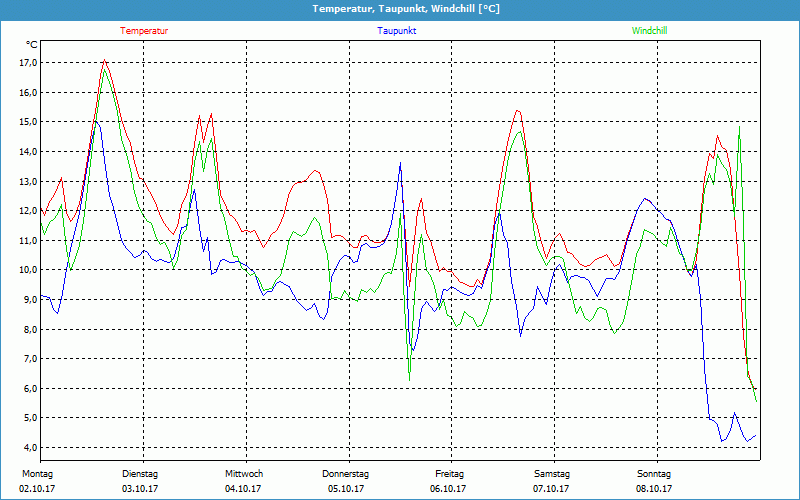Click the 16,0 y-axis value

coord(29,92)
